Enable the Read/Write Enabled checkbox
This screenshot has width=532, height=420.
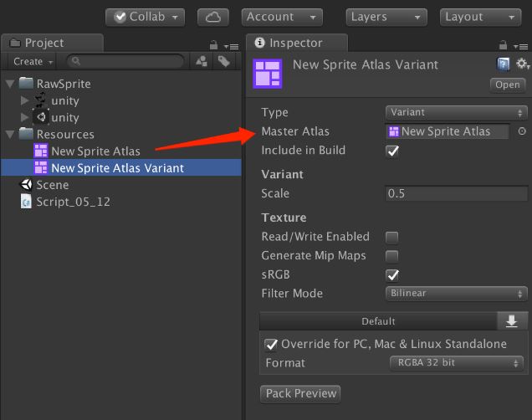[x=391, y=237]
